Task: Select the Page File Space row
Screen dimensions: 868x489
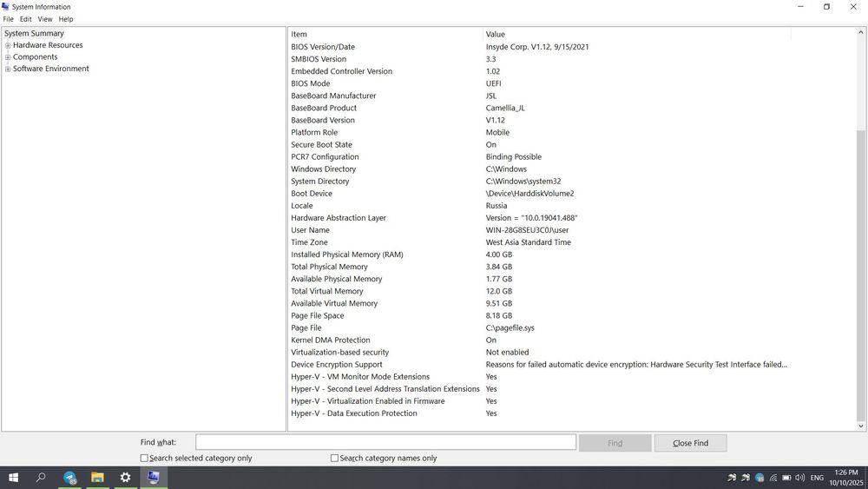Action: (x=540, y=315)
